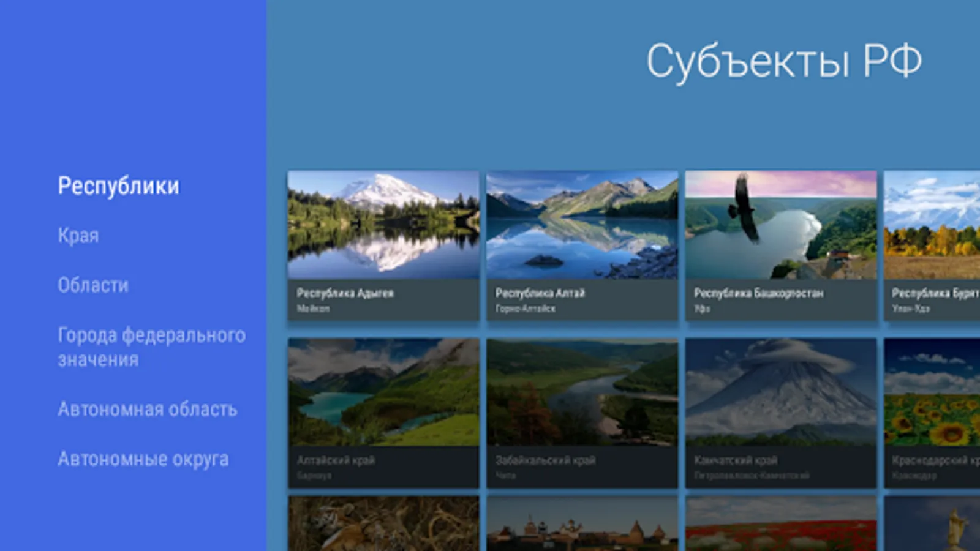980x551 pixels.
Task: Click the Республика Адыгея card title
Action: pyautogui.click(x=345, y=293)
